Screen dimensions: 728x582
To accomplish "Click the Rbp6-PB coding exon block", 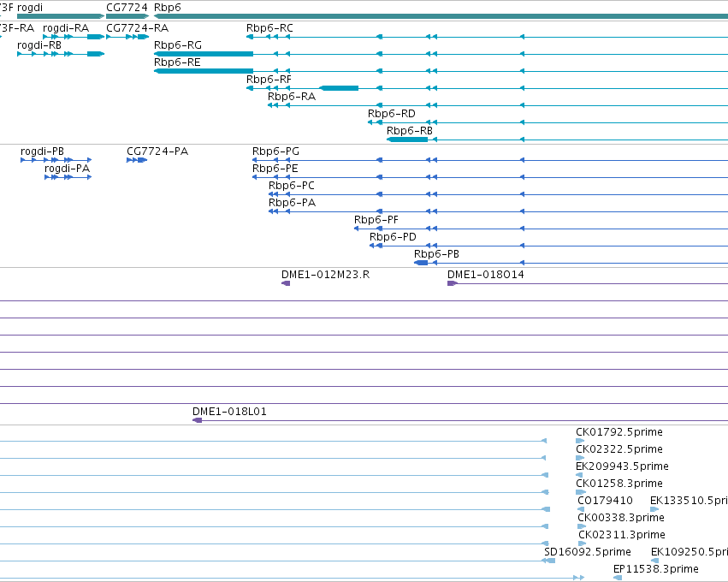I will (x=421, y=264).
